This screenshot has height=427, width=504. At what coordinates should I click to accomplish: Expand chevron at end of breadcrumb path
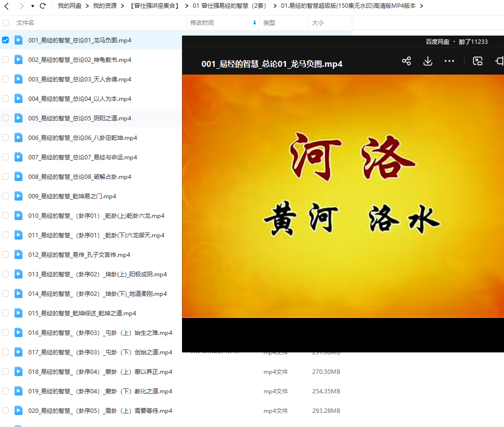pos(422,6)
